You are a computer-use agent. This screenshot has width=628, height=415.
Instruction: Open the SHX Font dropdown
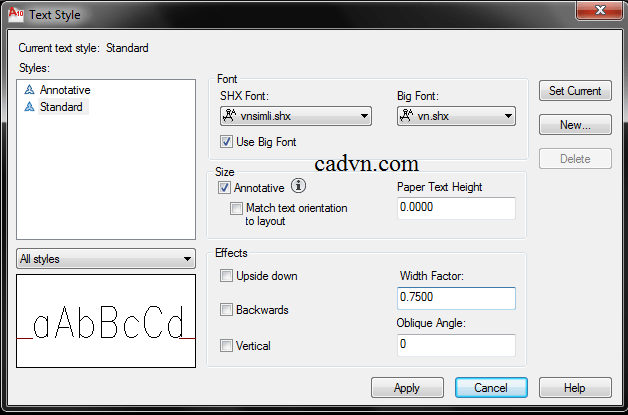coord(296,116)
